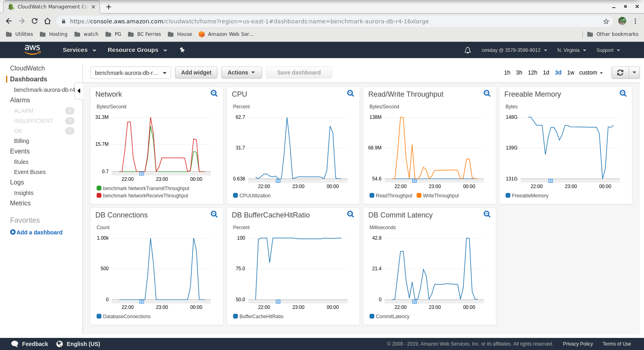644x350 pixels.
Task: Reload the browser page
Action: [x=35, y=21]
